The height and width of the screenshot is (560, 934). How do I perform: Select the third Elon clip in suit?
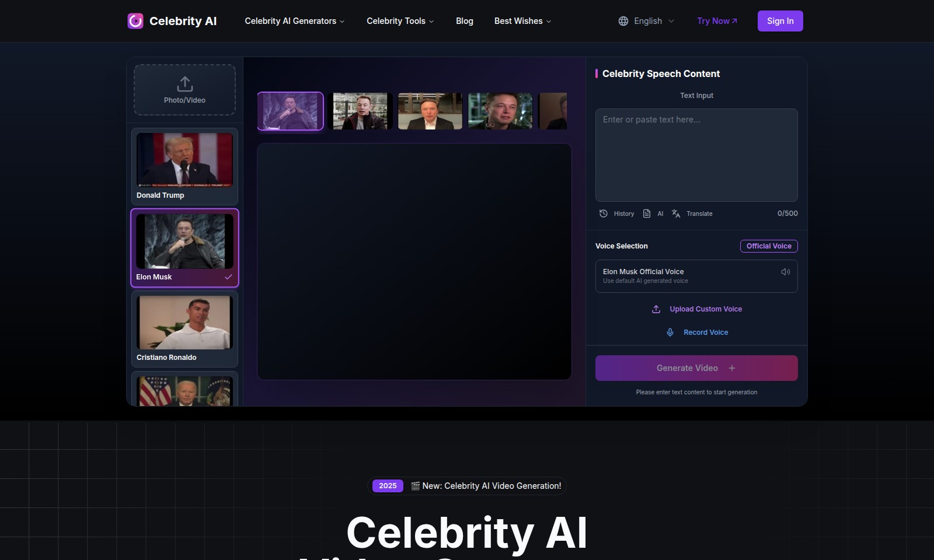click(x=430, y=111)
